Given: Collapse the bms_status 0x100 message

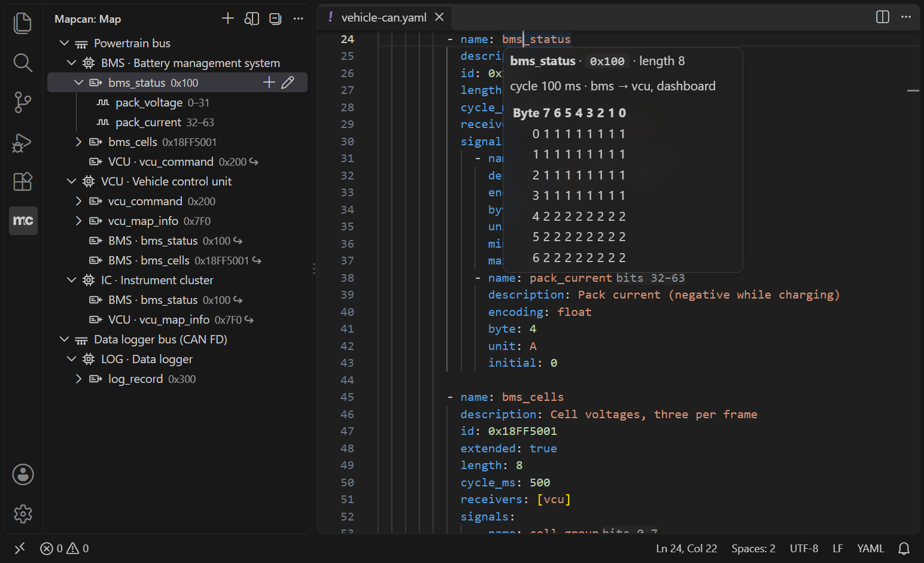Looking at the screenshot, I should click(79, 83).
